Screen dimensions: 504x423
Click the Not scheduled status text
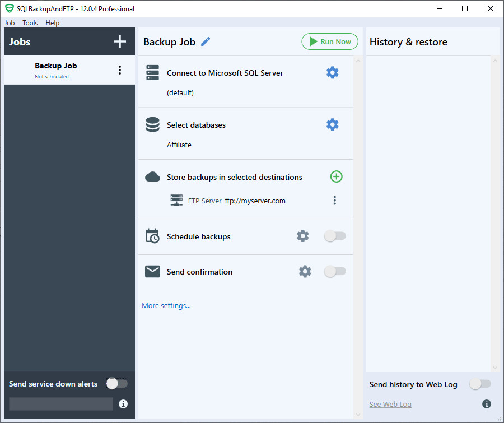52,77
